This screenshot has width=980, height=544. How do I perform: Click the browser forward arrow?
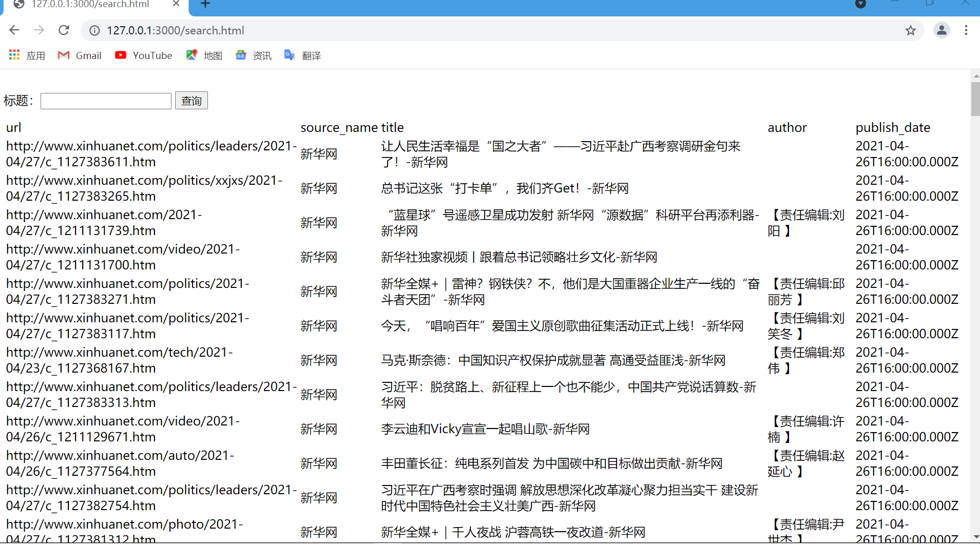[x=39, y=30]
